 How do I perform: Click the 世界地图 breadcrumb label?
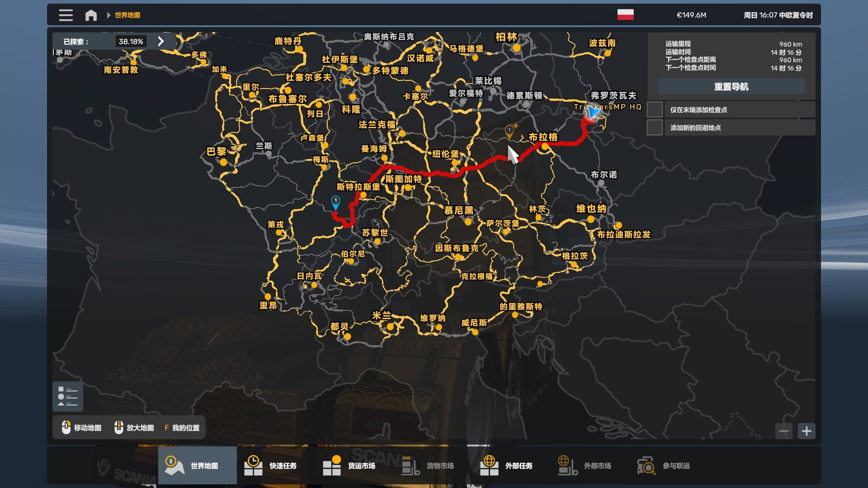(127, 15)
